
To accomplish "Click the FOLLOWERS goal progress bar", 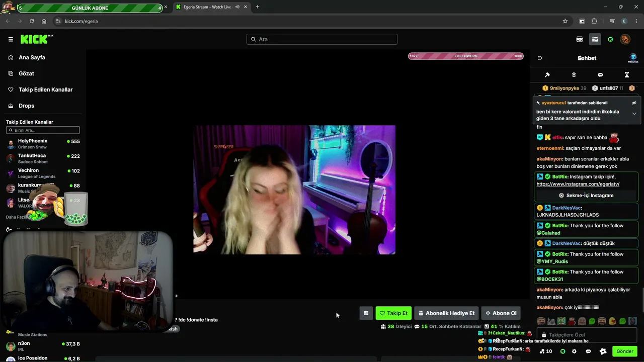I will [466, 56].
